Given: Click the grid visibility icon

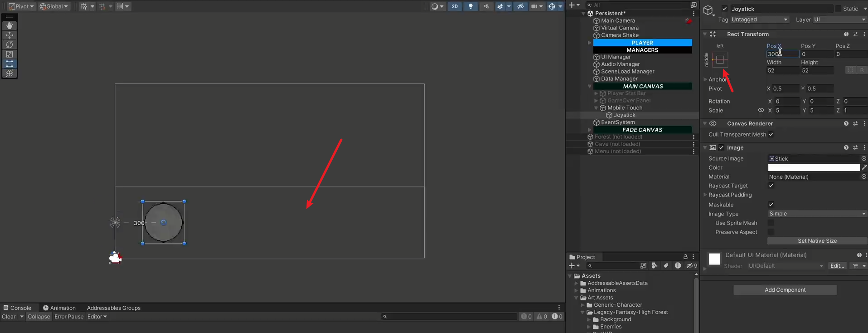Looking at the screenshot, I should 84,6.
